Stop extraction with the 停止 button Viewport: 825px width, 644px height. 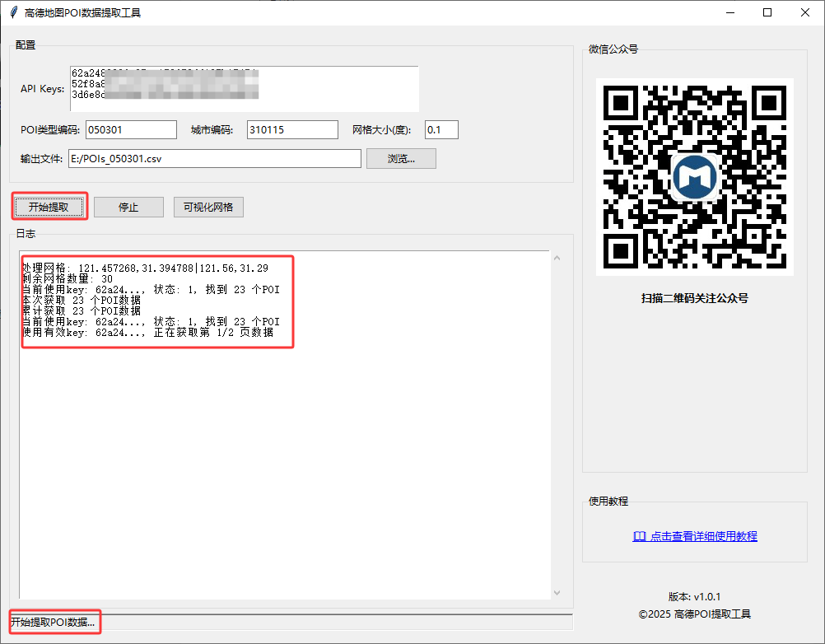pos(128,208)
